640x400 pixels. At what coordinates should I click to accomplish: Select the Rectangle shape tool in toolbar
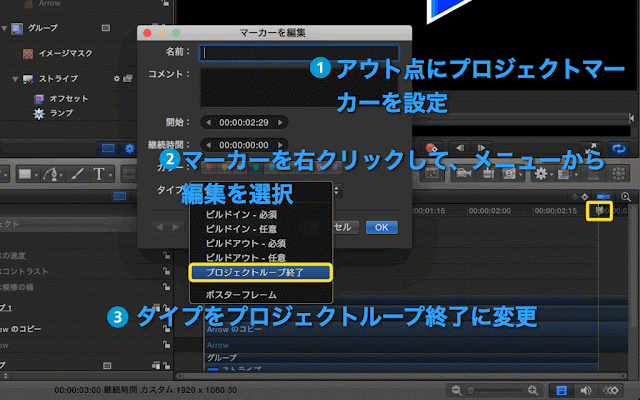[25, 174]
